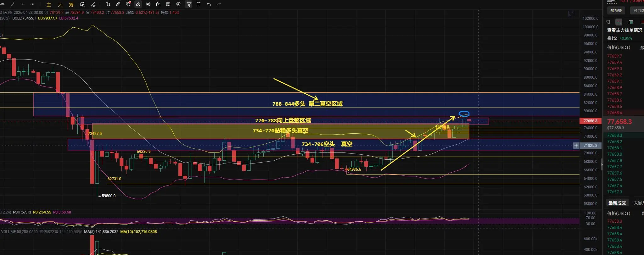The image size is (644, 255).
Task: Collapse the right panel with arrow handle
Action: coord(602,164)
